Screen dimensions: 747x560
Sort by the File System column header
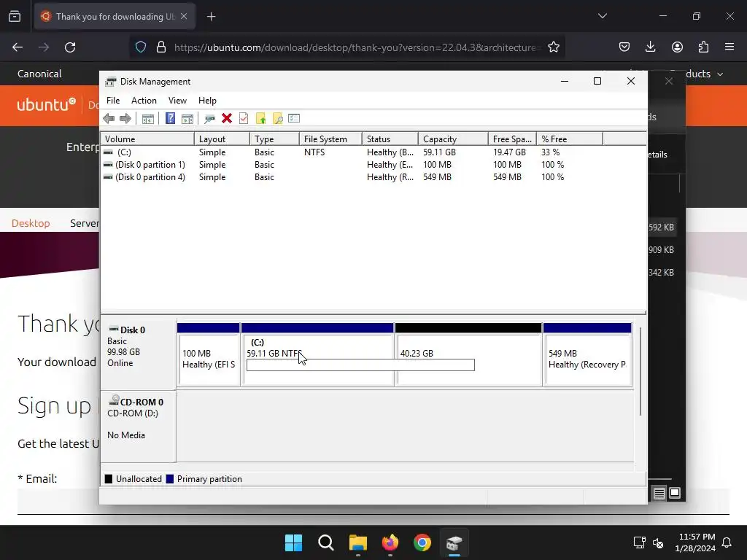coord(330,139)
